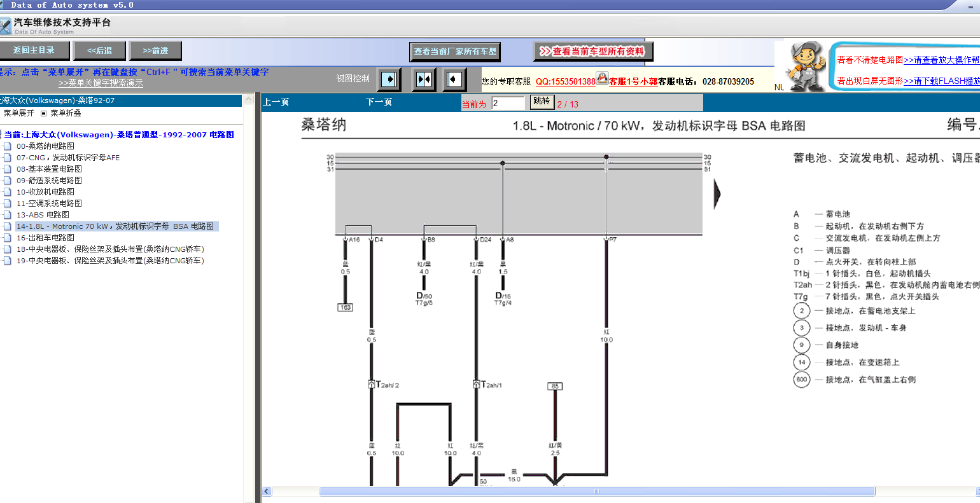The image size is (980, 503).
Task: Go to next page via 下一页
Action: coord(379,102)
